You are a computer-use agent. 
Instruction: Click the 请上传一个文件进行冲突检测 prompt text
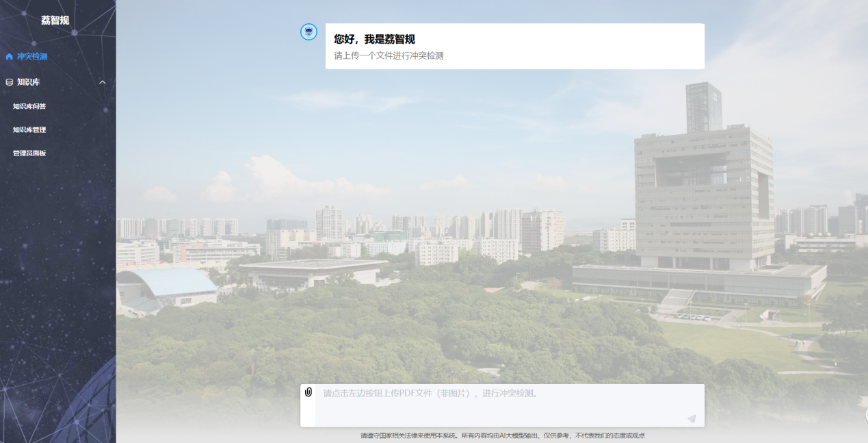coord(389,55)
